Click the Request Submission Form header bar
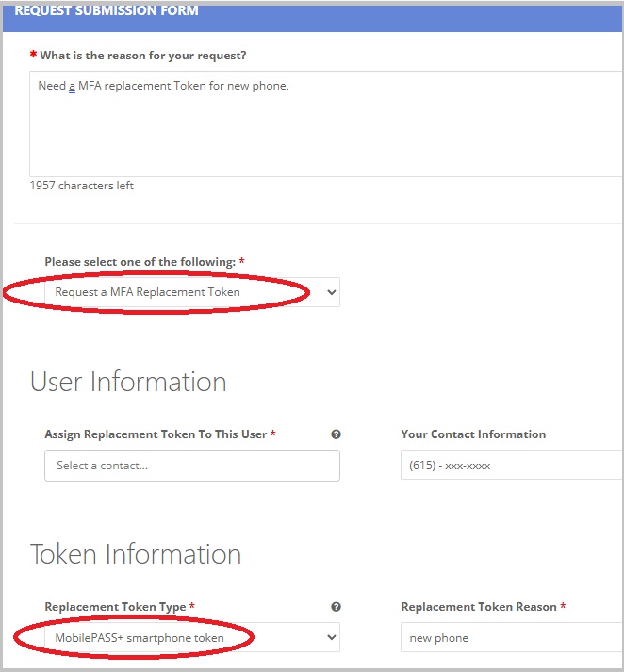This screenshot has width=624, height=672. pyautogui.click(x=311, y=11)
